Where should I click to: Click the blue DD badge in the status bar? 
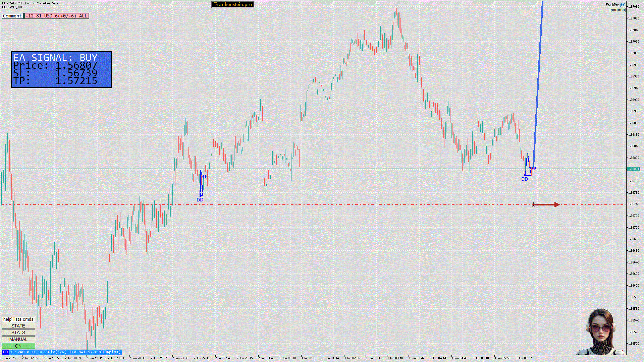(x=5, y=352)
